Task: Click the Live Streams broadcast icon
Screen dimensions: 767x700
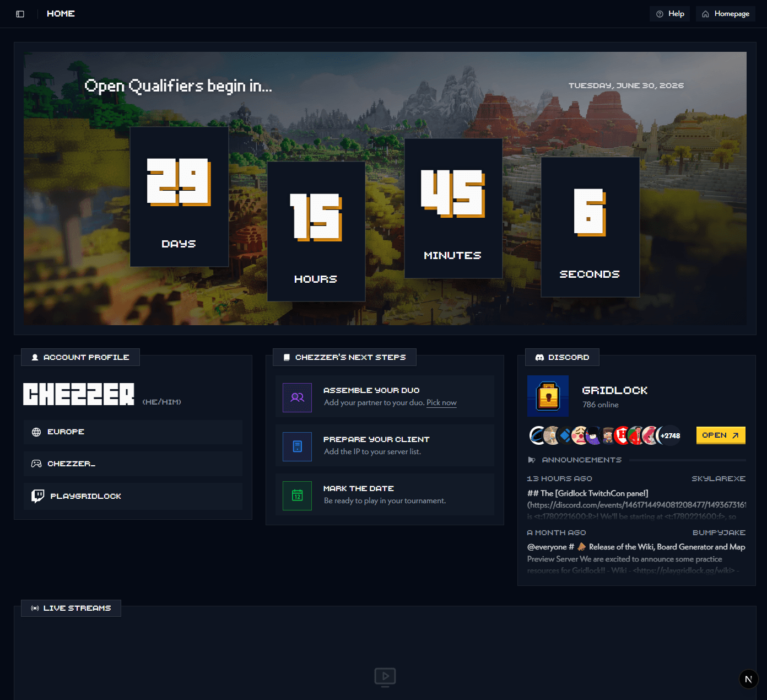Action: coord(35,608)
